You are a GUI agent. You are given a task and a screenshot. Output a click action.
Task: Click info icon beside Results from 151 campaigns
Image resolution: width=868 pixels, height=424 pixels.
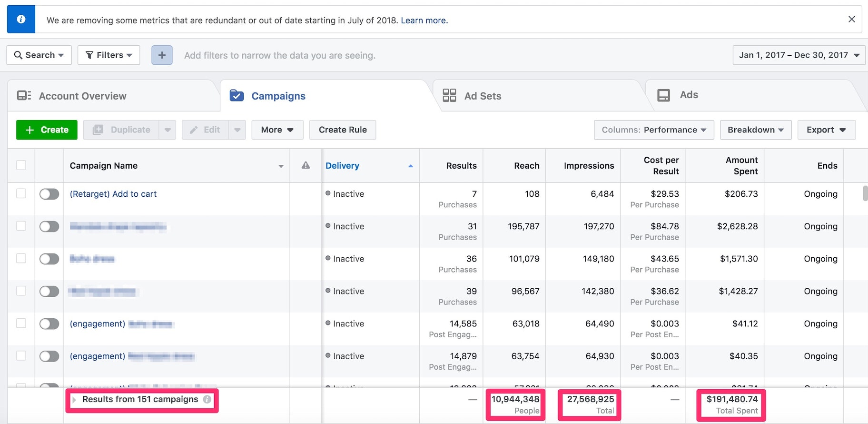point(207,399)
